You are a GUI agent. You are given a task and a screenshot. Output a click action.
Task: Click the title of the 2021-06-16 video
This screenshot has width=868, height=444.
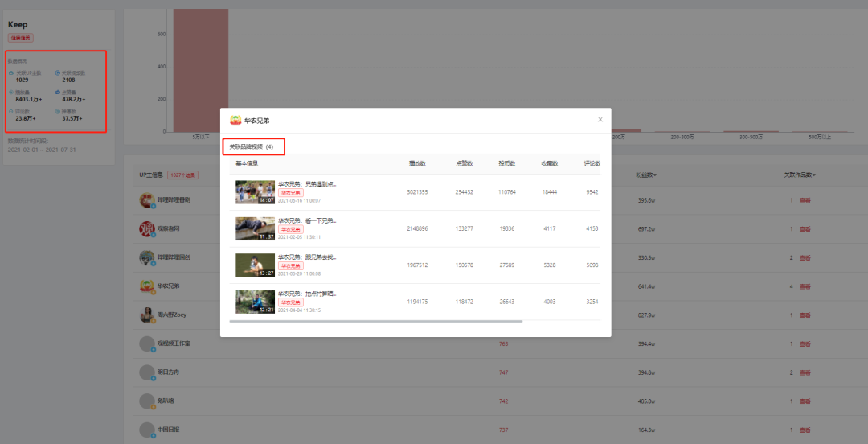307,184
